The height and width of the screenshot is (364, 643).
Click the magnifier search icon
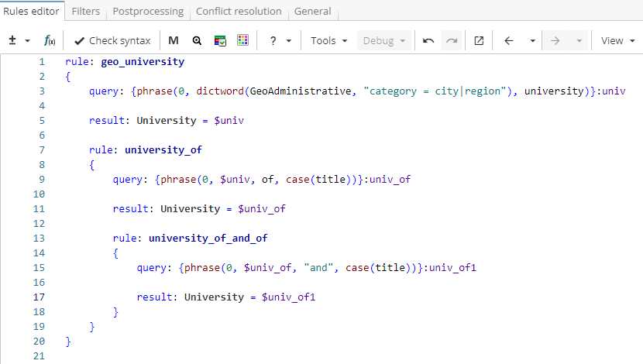197,40
